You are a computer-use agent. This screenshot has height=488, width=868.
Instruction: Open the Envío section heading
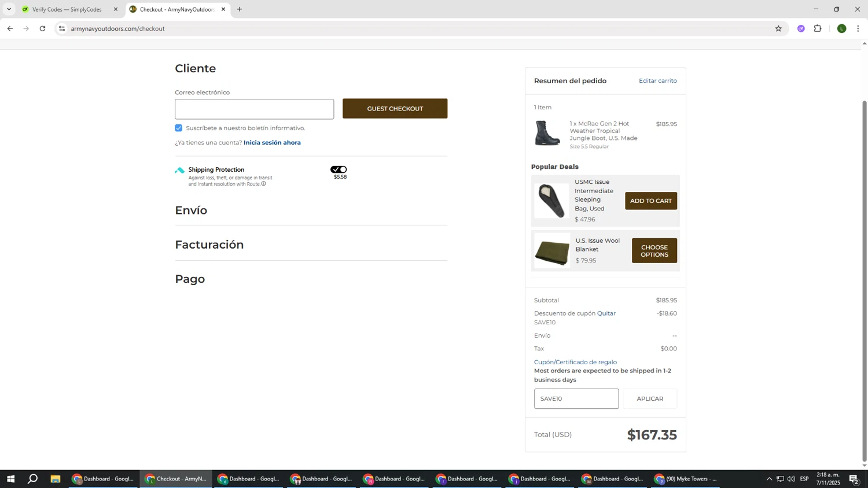click(x=191, y=210)
